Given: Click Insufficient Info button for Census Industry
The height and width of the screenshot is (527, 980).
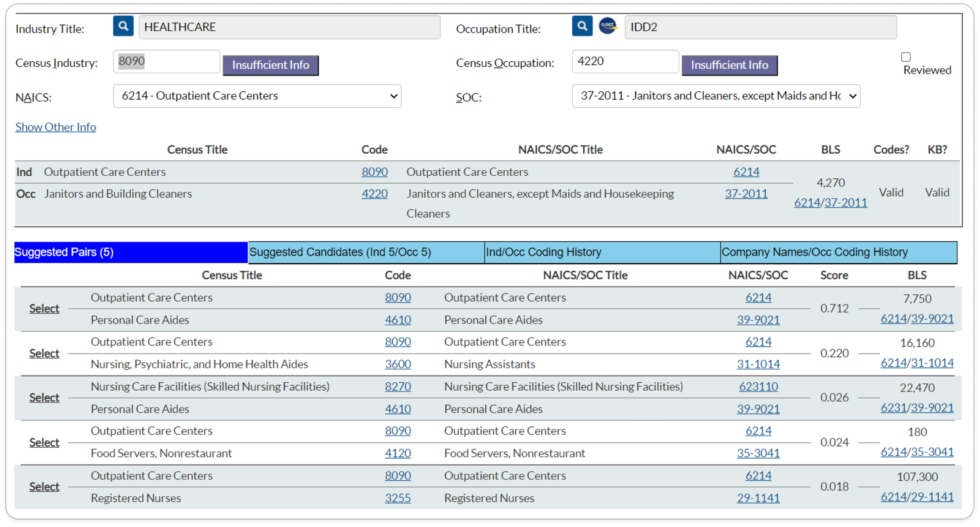Looking at the screenshot, I should (270, 65).
